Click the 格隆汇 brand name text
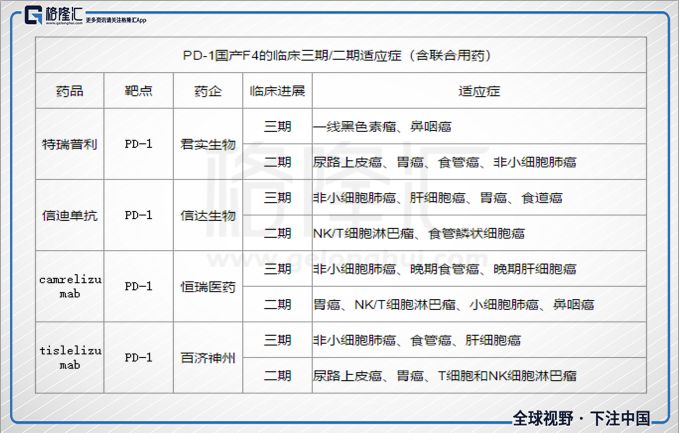679x433 pixels. [x=64, y=14]
